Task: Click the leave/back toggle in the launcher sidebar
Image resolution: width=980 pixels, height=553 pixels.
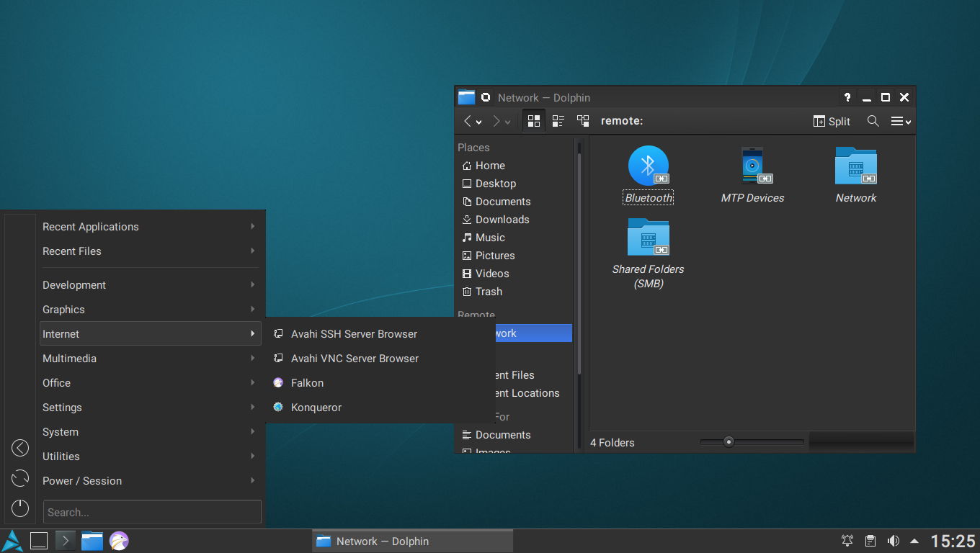Action: [19, 448]
